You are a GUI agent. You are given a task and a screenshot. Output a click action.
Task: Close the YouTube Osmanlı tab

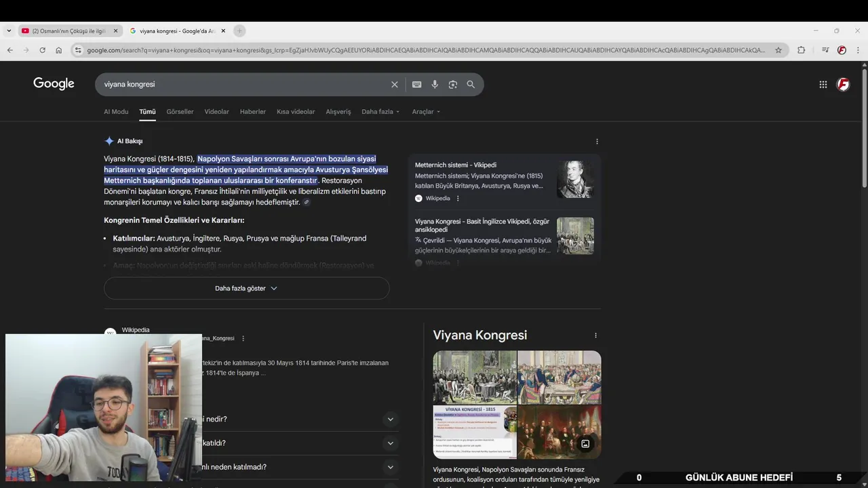click(115, 30)
